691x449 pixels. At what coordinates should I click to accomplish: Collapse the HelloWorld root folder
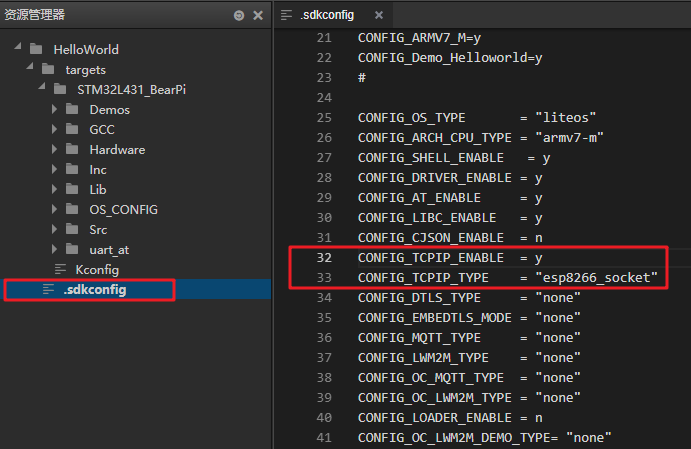18,46
